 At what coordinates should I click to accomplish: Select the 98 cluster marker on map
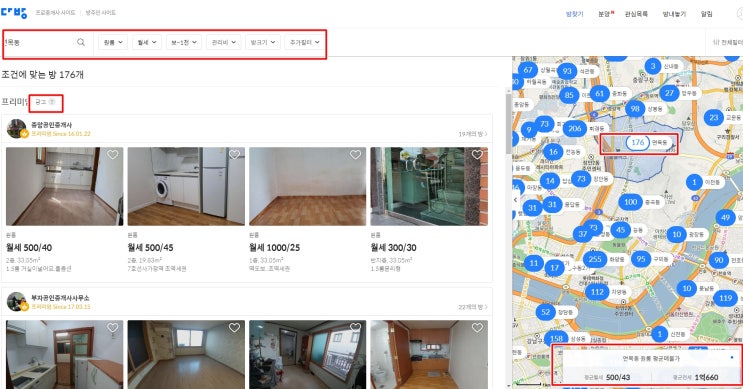(635, 109)
